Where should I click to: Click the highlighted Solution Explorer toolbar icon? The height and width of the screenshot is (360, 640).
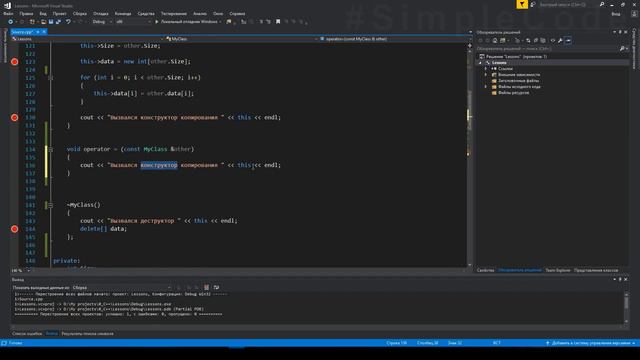(568, 40)
